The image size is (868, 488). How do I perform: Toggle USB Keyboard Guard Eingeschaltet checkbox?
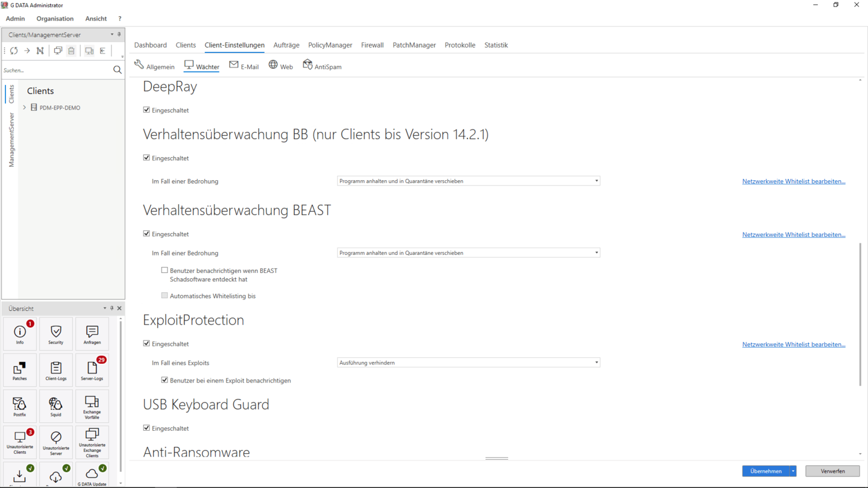[146, 428]
